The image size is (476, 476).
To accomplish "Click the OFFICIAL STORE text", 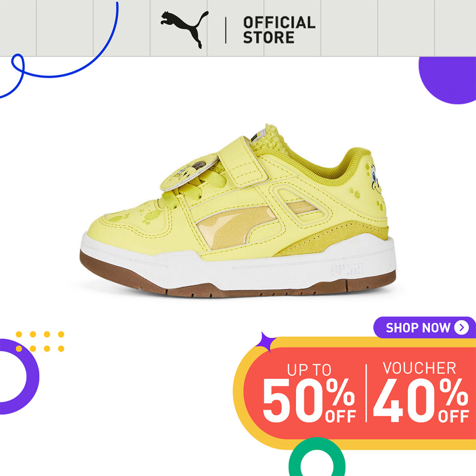I will [279, 30].
